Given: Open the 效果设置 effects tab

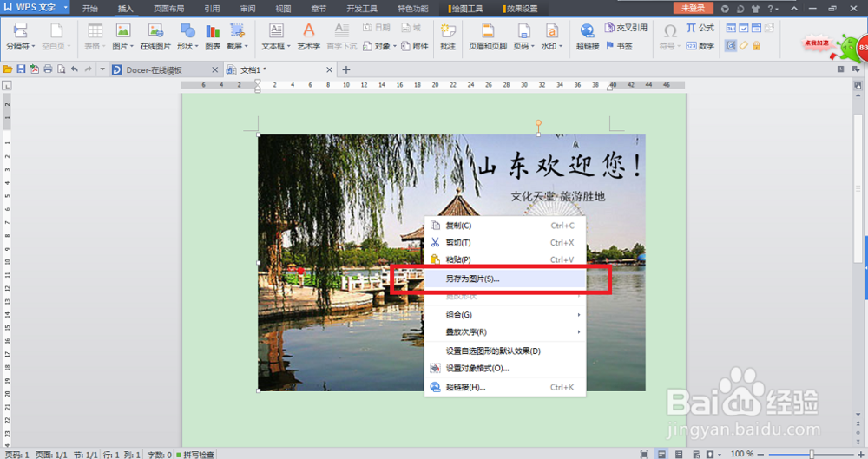Looking at the screenshot, I should pyautogui.click(x=521, y=9).
